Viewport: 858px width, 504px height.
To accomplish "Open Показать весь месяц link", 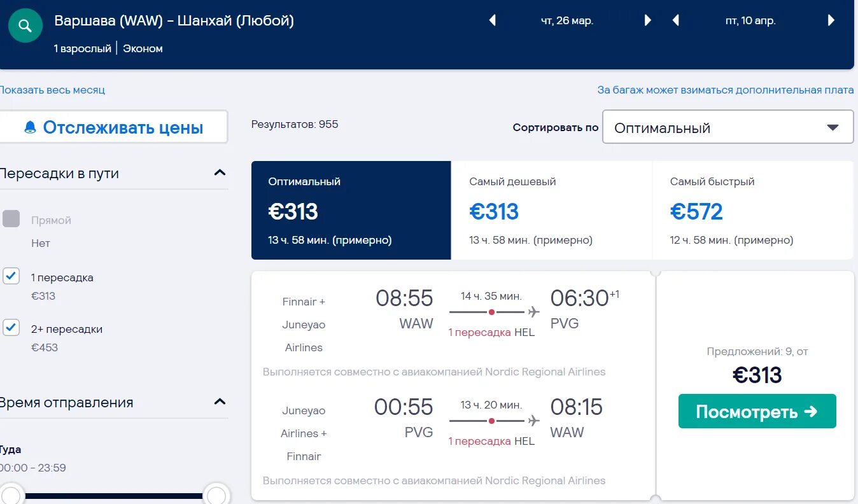I will click(52, 90).
